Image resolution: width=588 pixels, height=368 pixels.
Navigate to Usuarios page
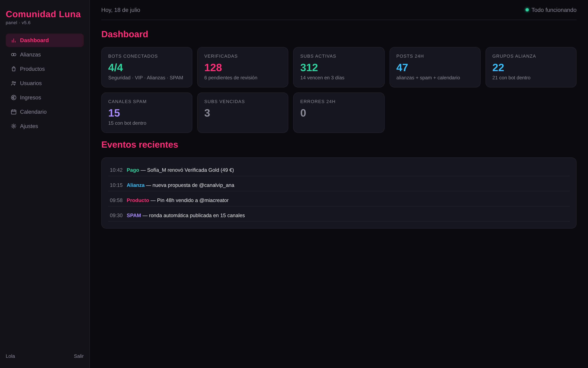[45, 83]
